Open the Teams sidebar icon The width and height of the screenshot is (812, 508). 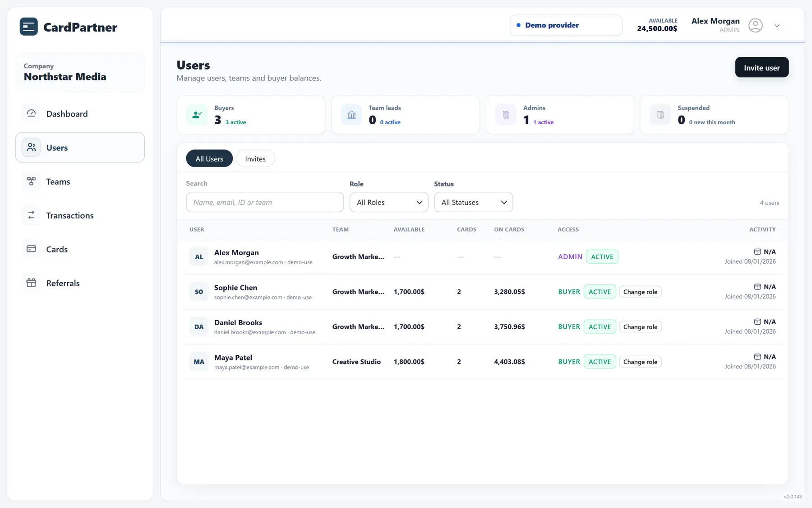[31, 181]
